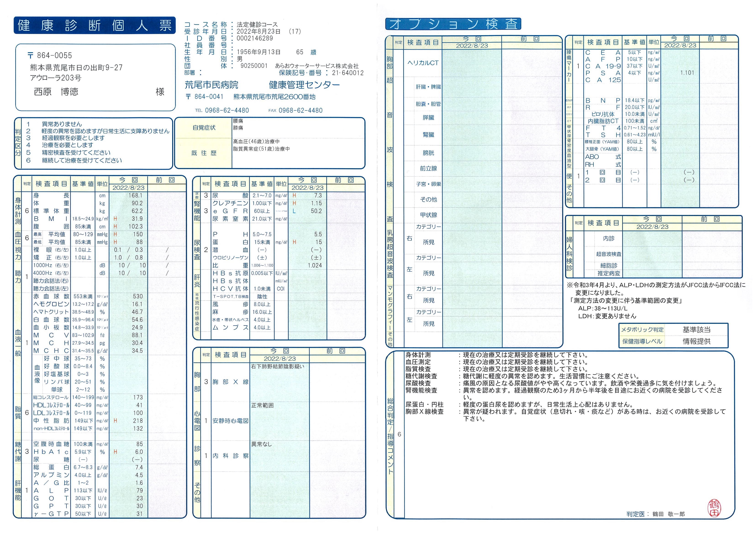This screenshot has height=534, width=756.
Task: Click the red H flag beside BMI value
Action: coord(115,219)
